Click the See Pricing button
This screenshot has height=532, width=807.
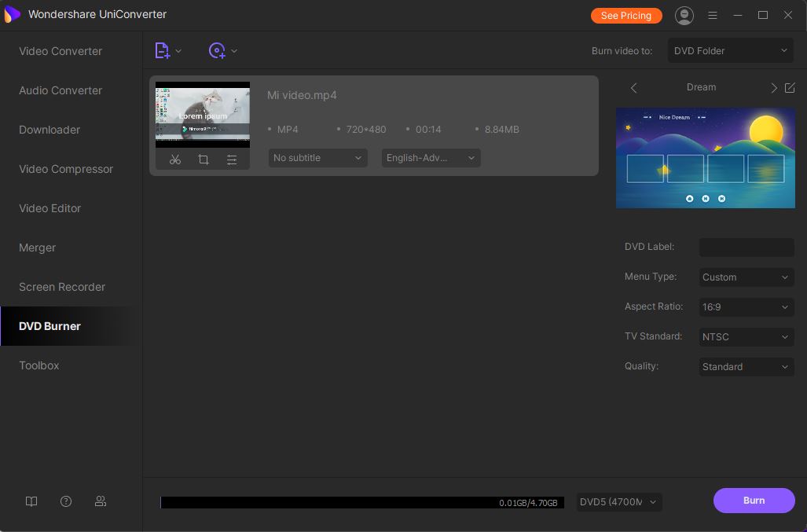(x=625, y=15)
